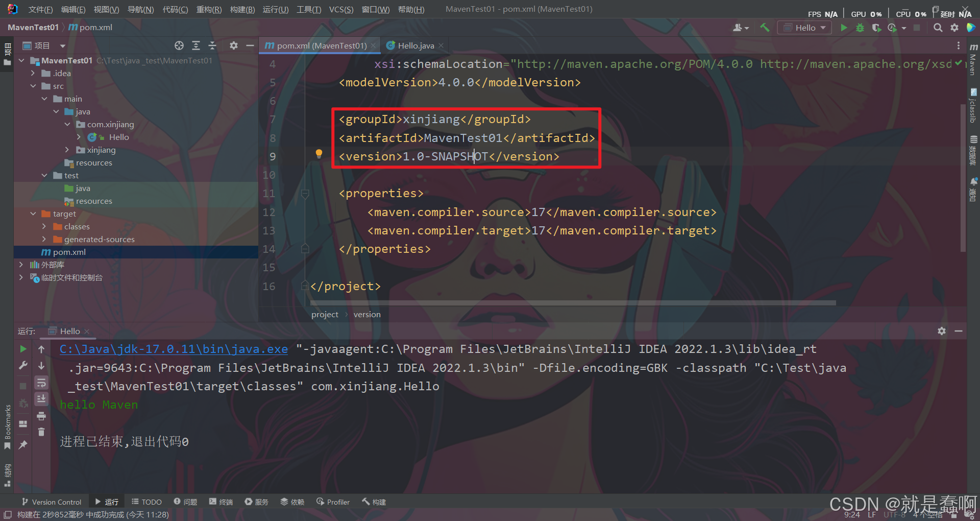Expand the classes folder

pyautogui.click(x=44, y=226)
